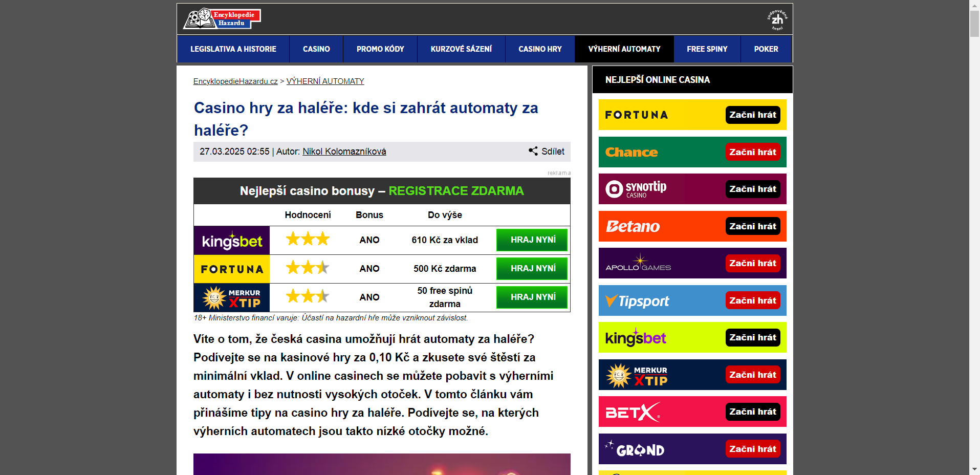Open Legislativa a historie menu

click(x=233, y=49)
